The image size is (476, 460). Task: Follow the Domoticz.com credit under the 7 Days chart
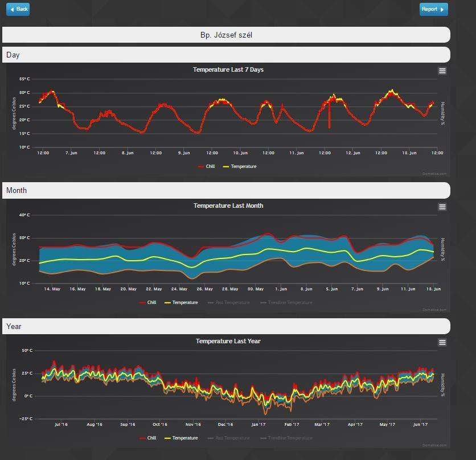pyautogui.click(x=434, y=174)
